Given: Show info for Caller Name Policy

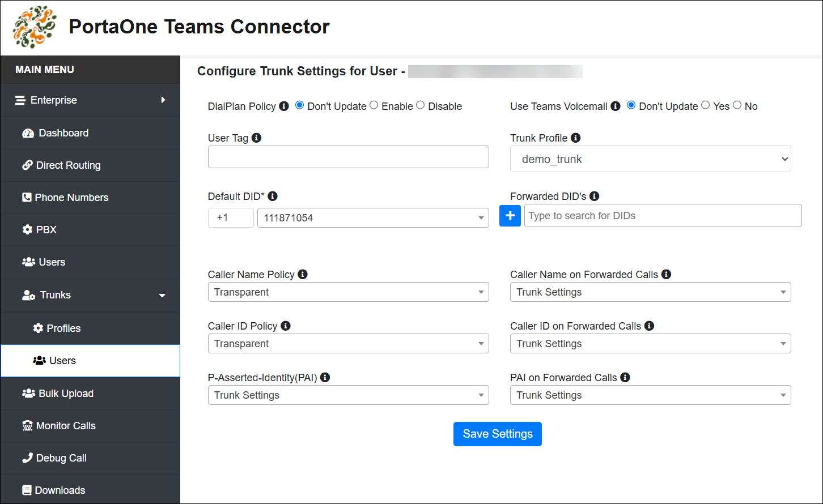Looking at the screenshot, I should (x=303, y=274).
